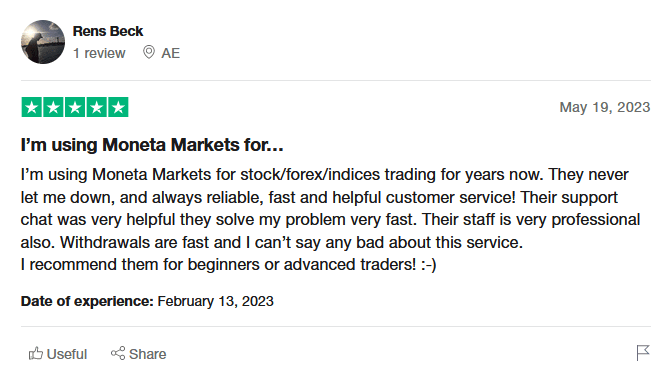Screen dimensions: 672x372
Task: Click the May 19, 2023 review date
Action: [605, 107]
